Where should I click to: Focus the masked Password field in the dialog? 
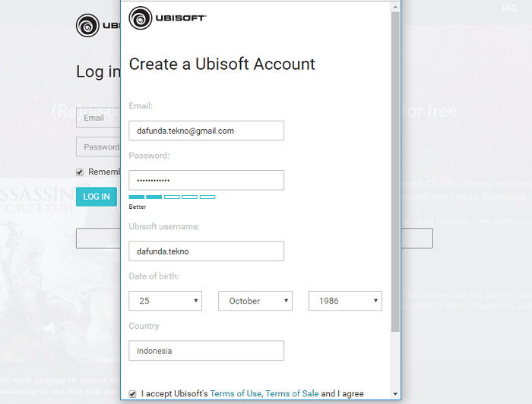coord(206,180)
